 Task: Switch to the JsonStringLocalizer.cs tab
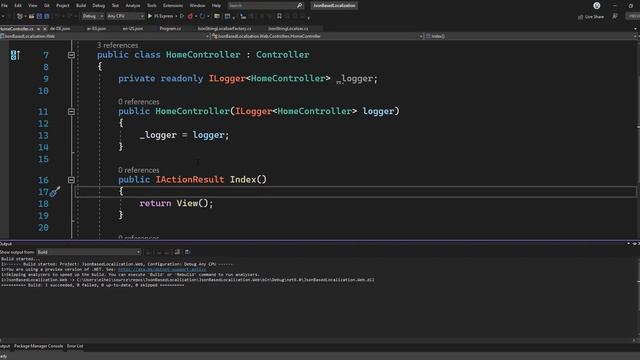pos(288,29)
